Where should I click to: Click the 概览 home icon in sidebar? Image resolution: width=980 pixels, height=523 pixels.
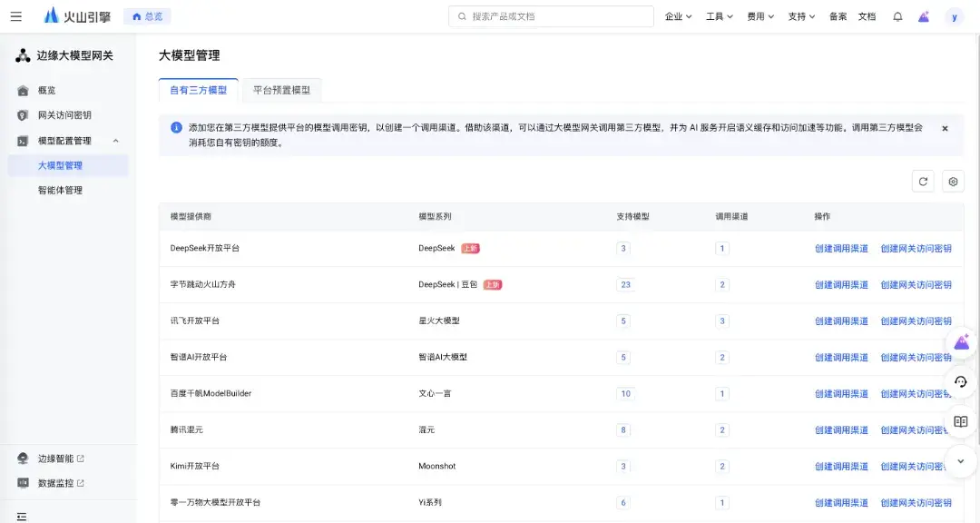tap(23, 91)
